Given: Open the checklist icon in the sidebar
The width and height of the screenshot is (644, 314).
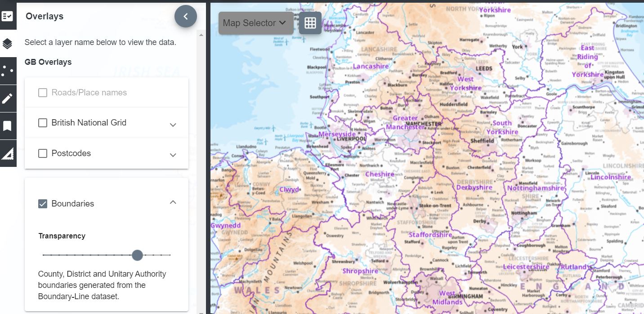Looking at the screenshot, I should (x=8, y=17).
